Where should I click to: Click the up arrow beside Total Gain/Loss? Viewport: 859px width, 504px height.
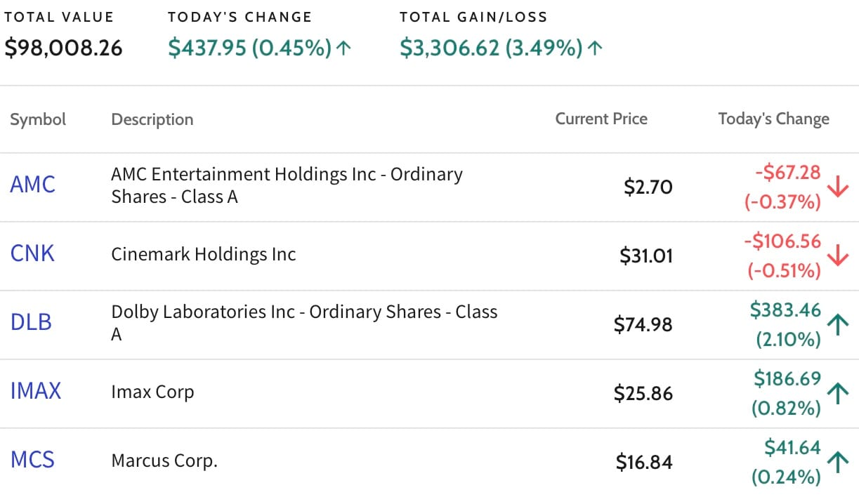tap(594, 48)
